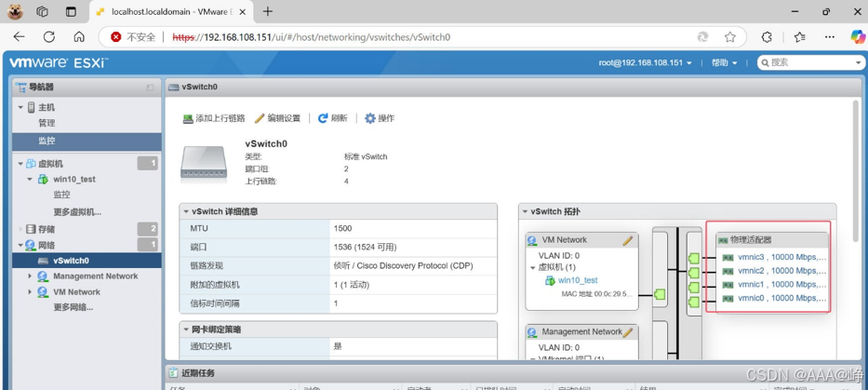Click the browser home icon
This screenshot has width=868, height=390.
pyautogui.click(x=79, y=37)
